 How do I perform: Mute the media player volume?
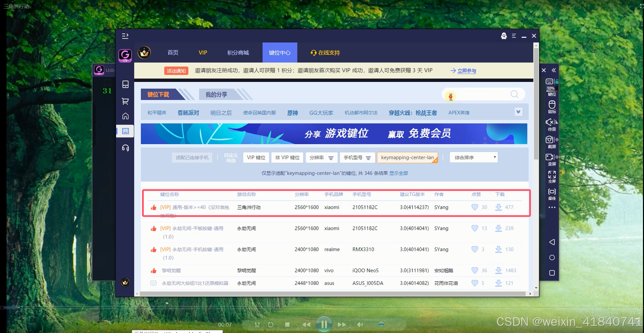360,324
